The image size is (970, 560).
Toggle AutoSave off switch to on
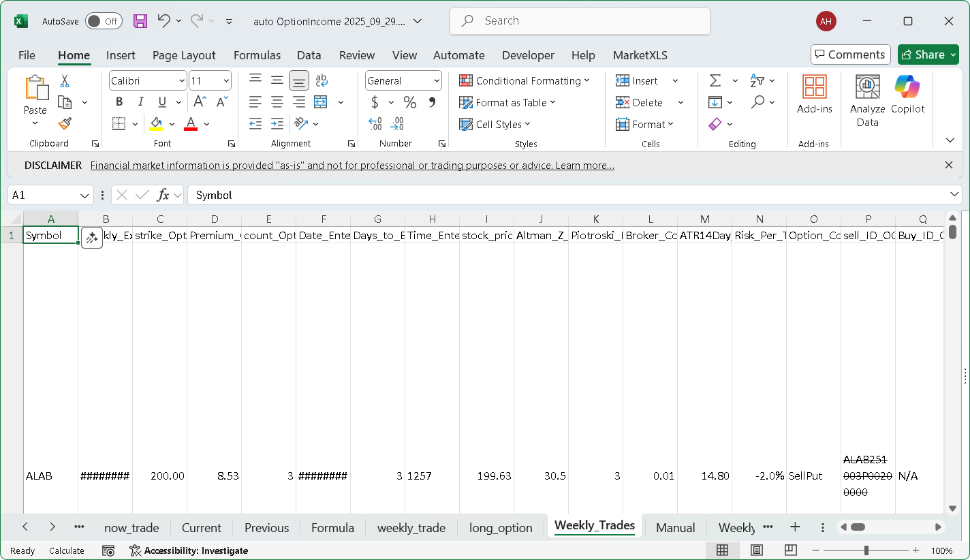point(103,20)
